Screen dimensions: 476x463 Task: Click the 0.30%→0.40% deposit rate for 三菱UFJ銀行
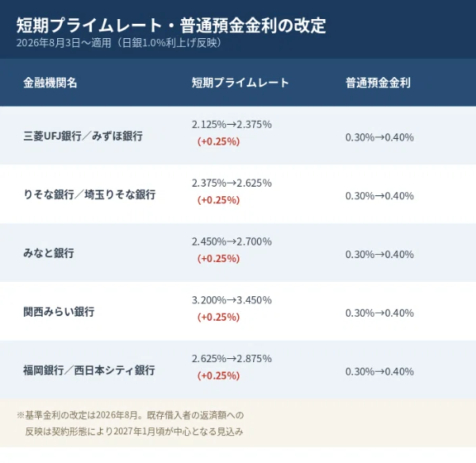coord(379,137)
